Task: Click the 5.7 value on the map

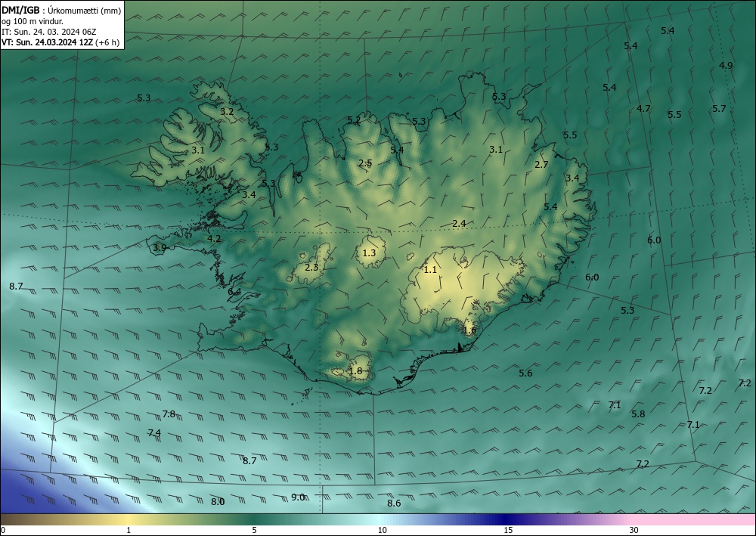Action: point(719,109)
